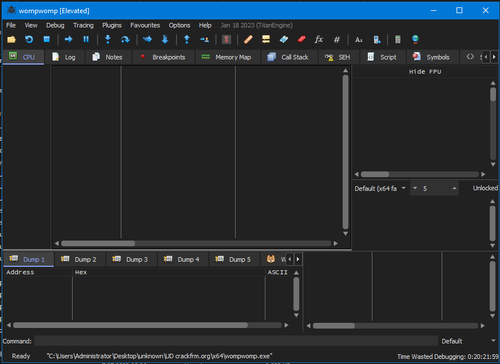Run to user code
The image size is (500, 364).
pyautogui.click(x=204, y=39)
